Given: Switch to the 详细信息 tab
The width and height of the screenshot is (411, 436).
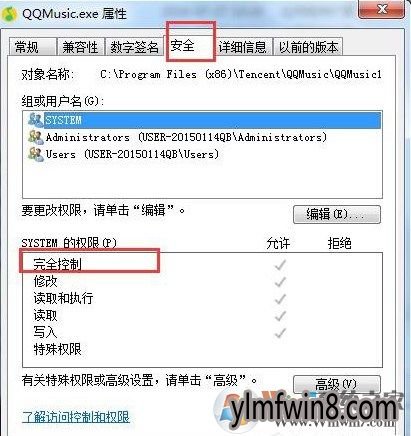Looking at the screenshot, I should coord(243,47).
